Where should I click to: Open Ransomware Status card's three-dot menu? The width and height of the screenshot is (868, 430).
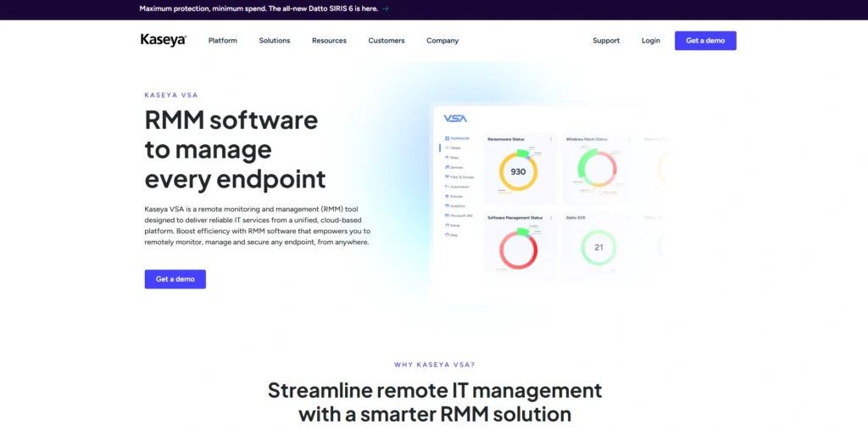click(x=550, y=139)
